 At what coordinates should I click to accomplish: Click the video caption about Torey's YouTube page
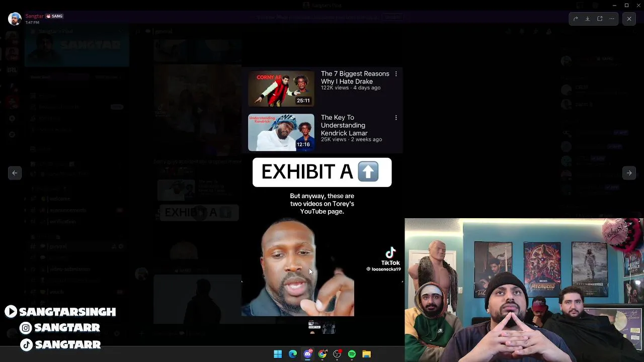click(x=322, y=204)
